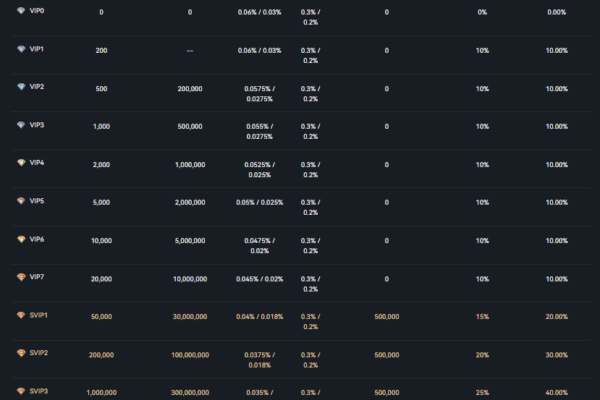Viewport: 600px width, 400px height.
Task: Click the 0.045% / 0.02% fee cell
Action: 259,279
